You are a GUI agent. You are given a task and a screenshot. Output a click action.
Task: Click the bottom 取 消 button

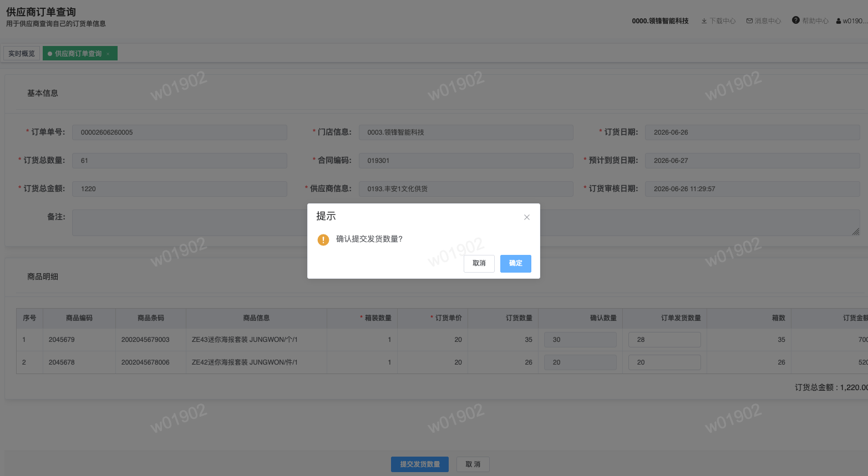(473, 464)
